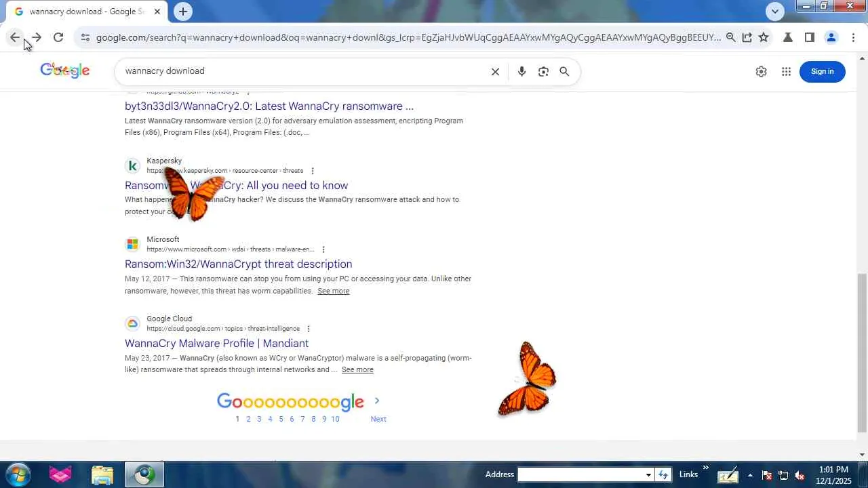Open Google search settings gear
This screenshot has width=868, height=488.
(x=761, y=71)
